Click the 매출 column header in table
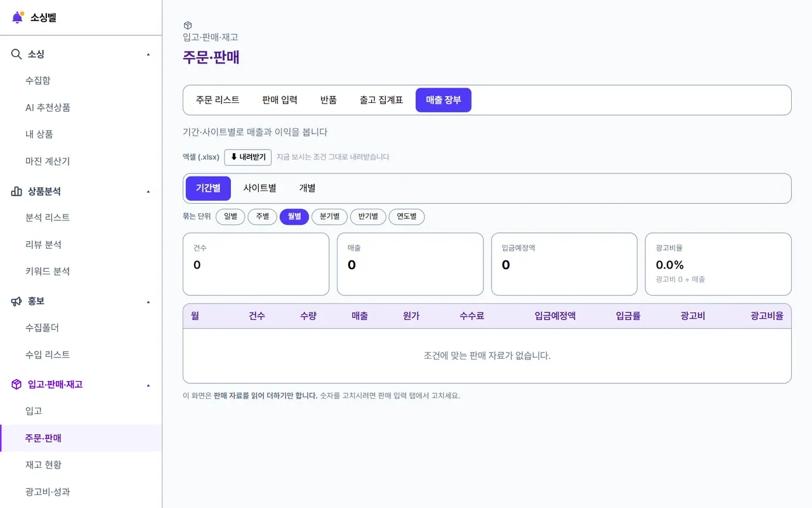The image size is (812, 508). (360, 316)
